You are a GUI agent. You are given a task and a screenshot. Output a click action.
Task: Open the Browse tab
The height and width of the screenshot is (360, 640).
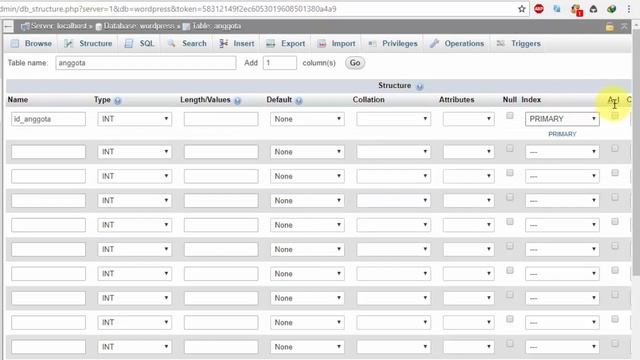coord(32,43)
